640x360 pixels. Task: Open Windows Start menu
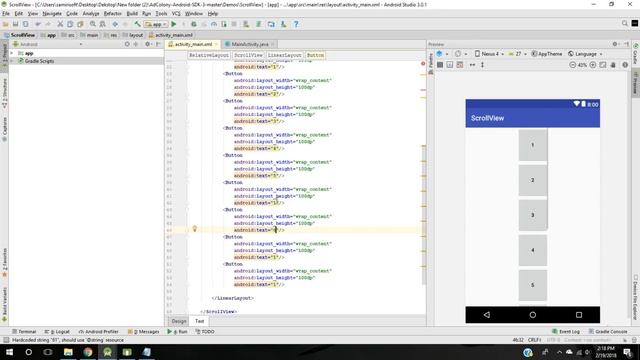coord(9,352)
